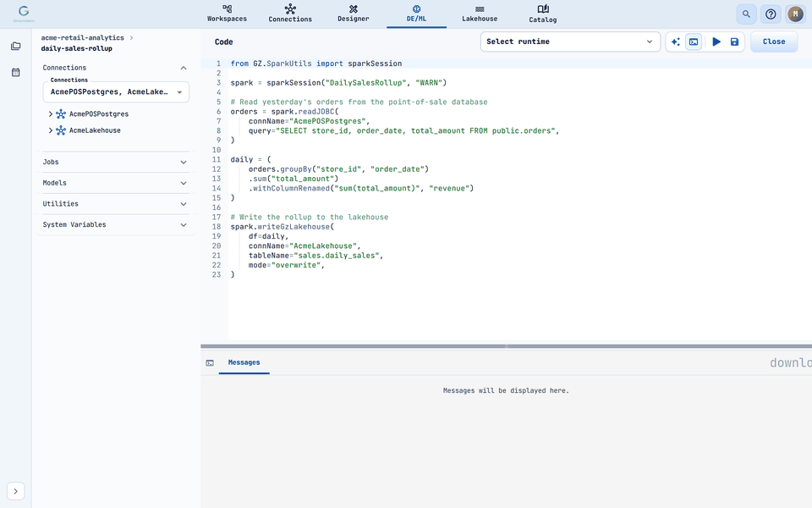Screen dimensions: 812x508
Task: Run the code with play button
Action: 716,41
